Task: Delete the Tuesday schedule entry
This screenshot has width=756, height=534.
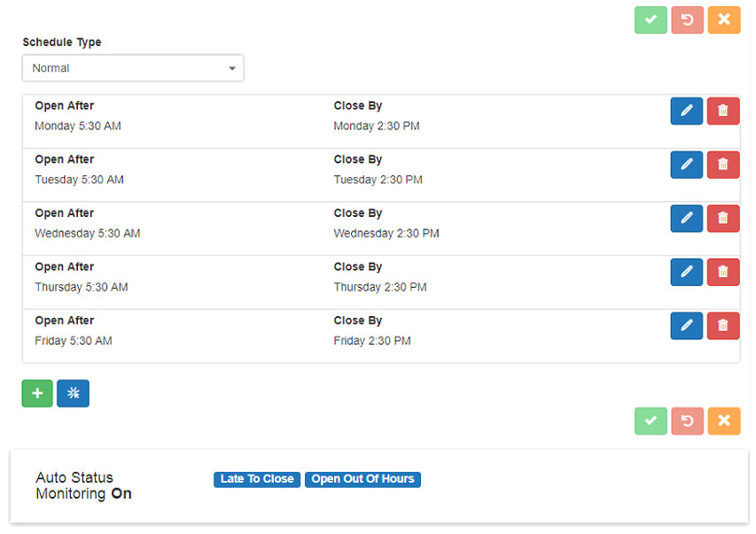Action: tap(723, 165)
